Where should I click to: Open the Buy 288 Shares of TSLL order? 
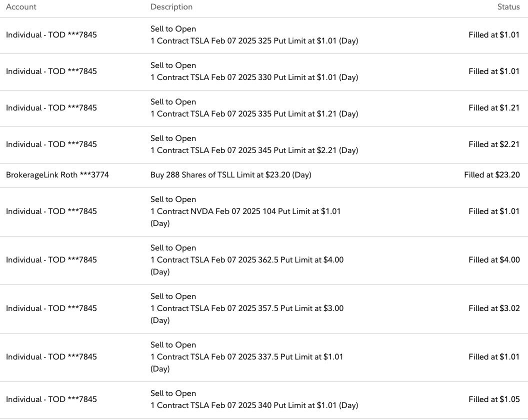point(230,175)
